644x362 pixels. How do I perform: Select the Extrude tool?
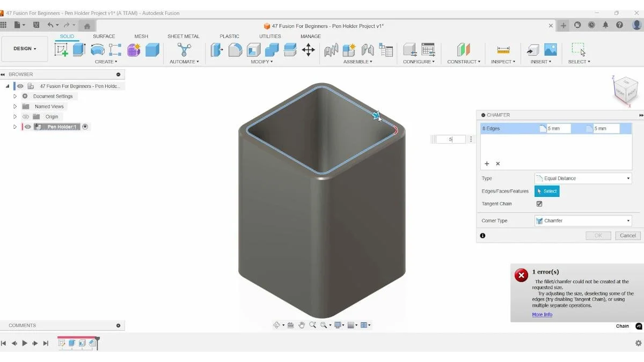[x=79, y=50]
